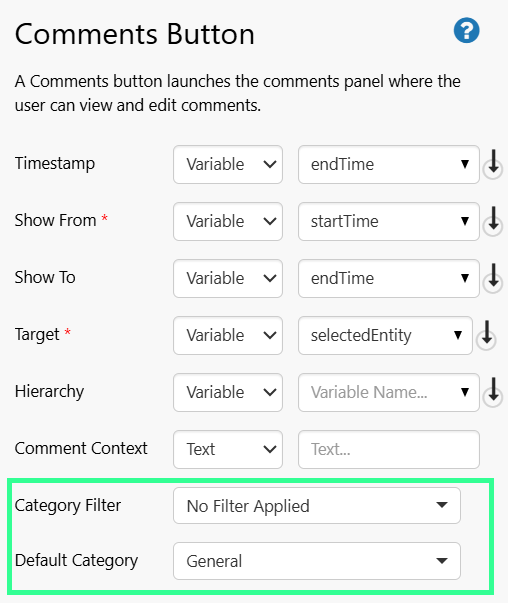The width and height of the screenshot is (508, 603).
Task: Open the Hierarchy type dropdown
Action: coord(228,392)
